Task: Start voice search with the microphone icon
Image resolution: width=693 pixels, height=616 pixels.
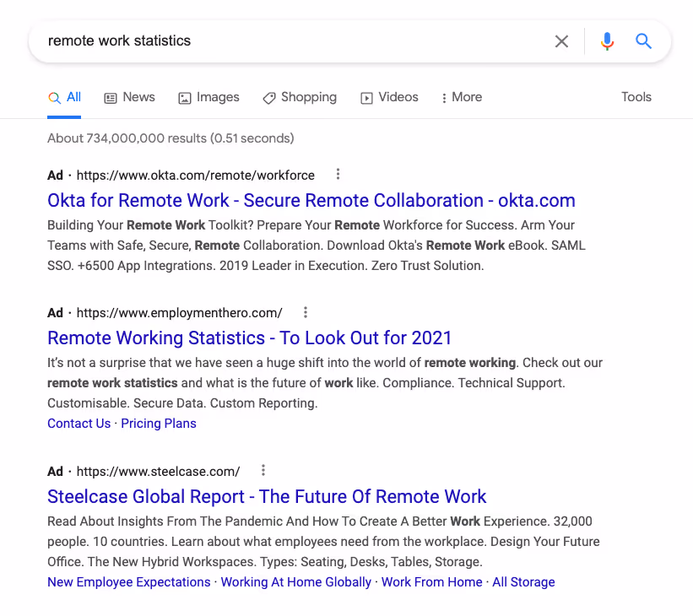Action: click(x=607, y=41)
